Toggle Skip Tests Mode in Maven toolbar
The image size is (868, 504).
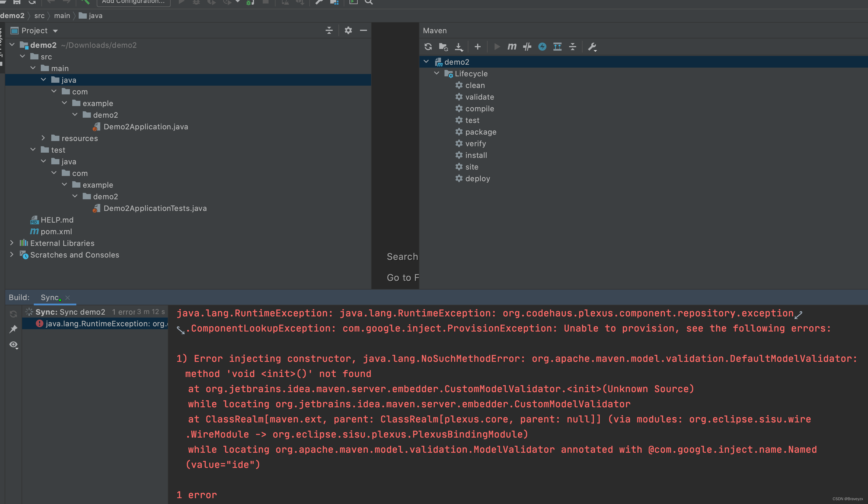(542, 47)
